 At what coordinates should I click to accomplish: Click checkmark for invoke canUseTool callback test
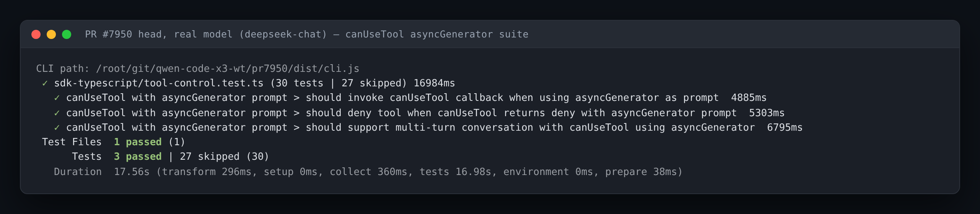point(57,98)
